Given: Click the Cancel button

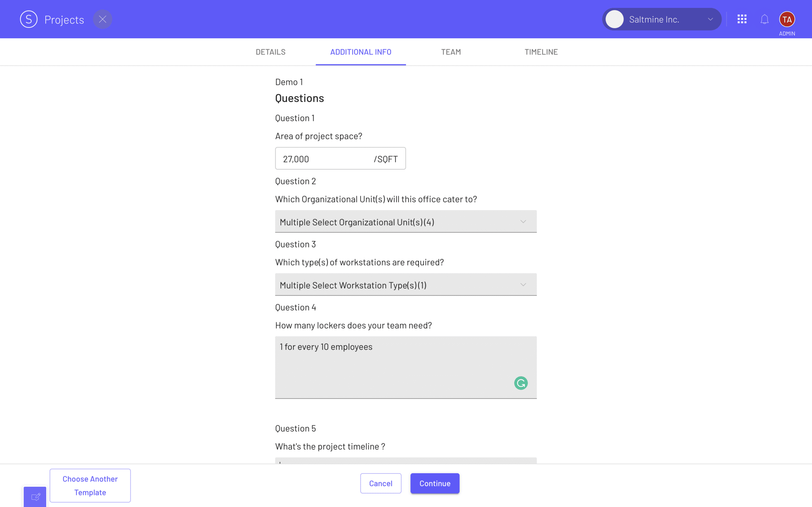Looking at the screenshot, I should tap(381, 483).
